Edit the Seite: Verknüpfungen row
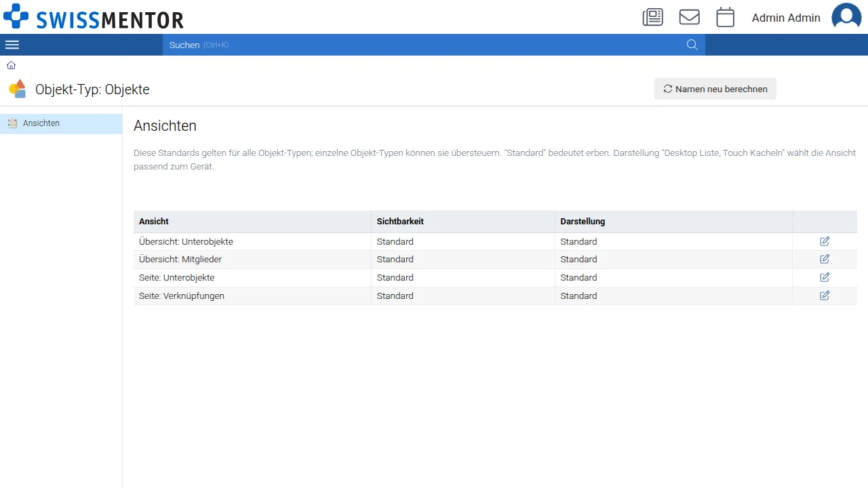This screenshot has height=488, width=868. 825,296
